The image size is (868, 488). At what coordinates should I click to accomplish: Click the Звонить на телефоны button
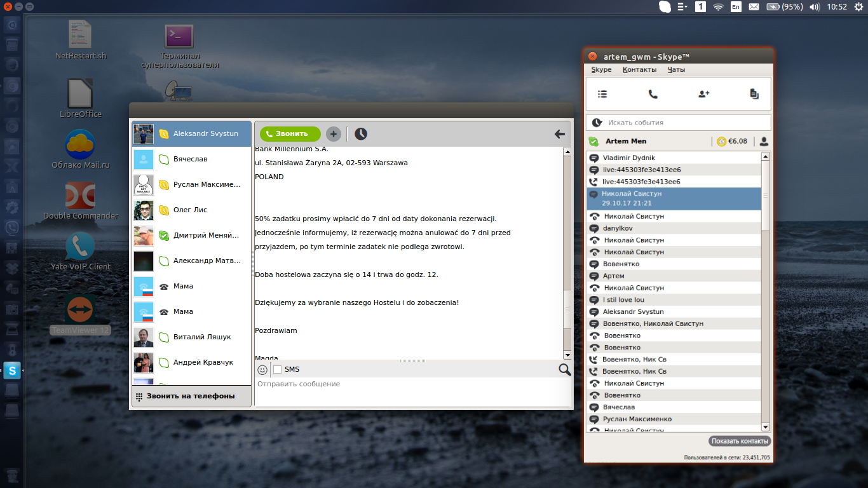191,396
